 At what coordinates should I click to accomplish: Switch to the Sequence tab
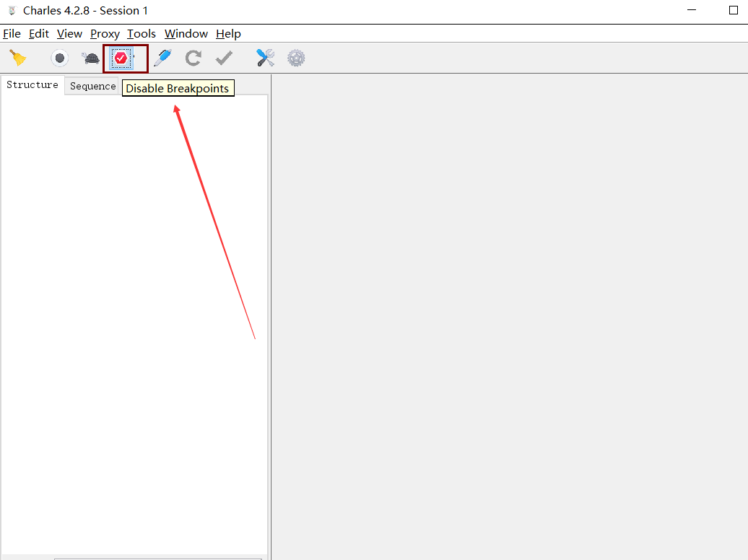pyautogui.click(x=92, y=87)
